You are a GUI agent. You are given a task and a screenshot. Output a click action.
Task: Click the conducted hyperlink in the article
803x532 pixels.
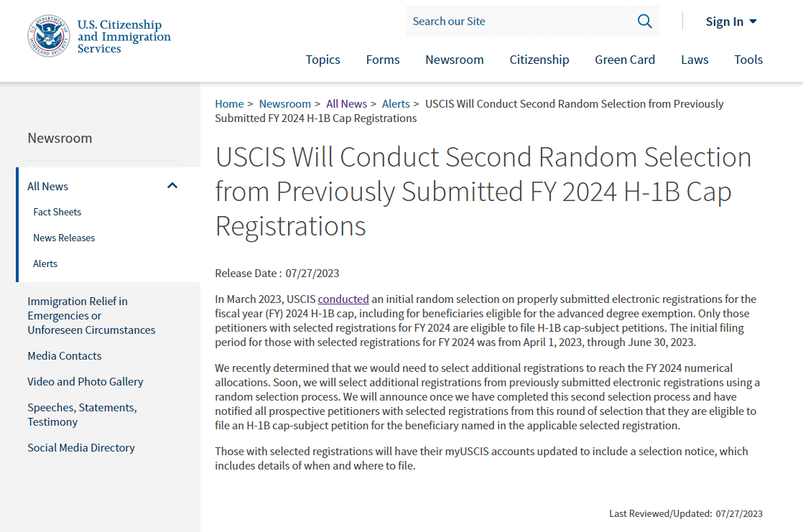[343, 299]
